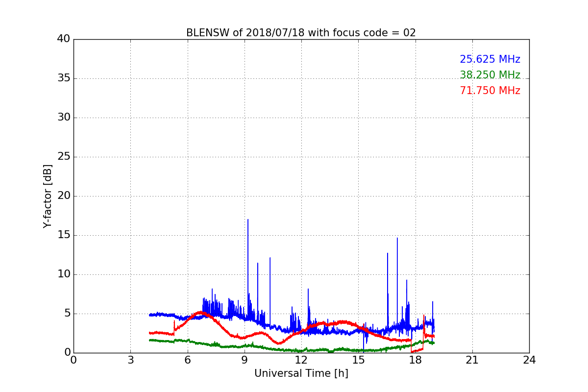The width and height of the screenshot is (588, 392).
Task: Click the "Y-factor [dB]" axis label
Action: [48, 196]
